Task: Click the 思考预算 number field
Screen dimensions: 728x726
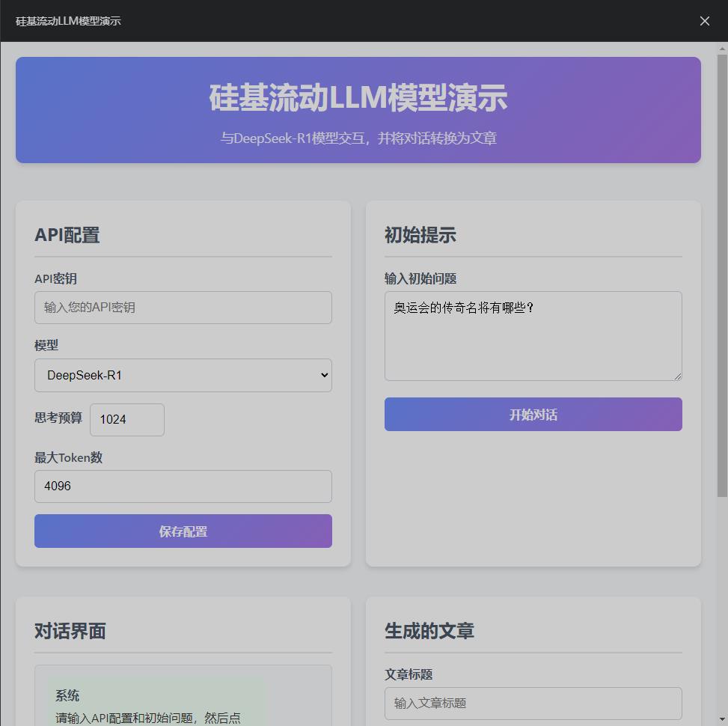Action: point(126,419)
